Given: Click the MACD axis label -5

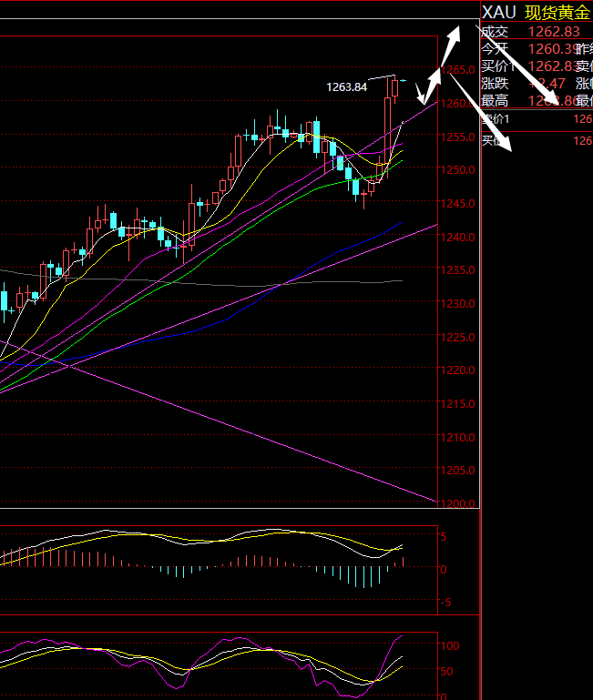Looking at the screenshot, I should [445, 603].
